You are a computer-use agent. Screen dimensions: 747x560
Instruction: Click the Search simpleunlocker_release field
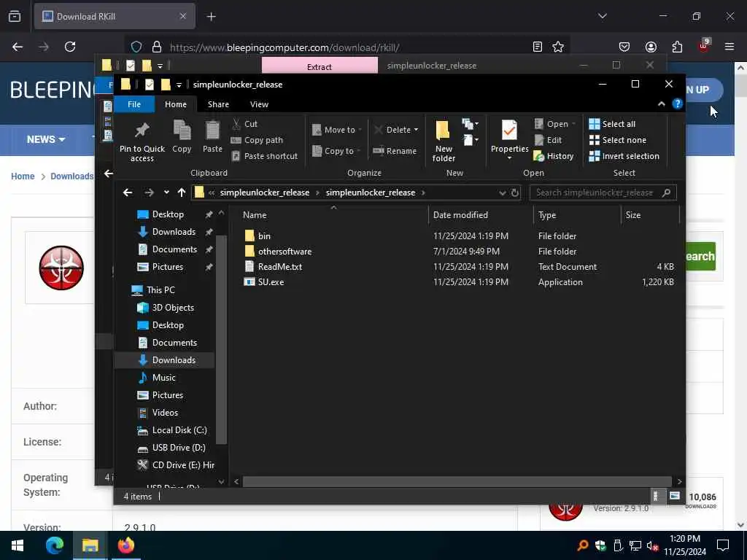tap(595, 192)
